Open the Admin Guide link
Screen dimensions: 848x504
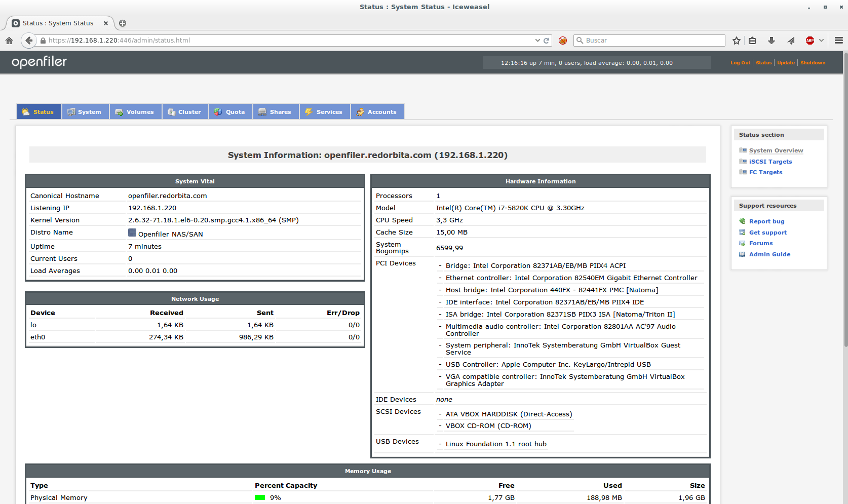coord(769,254)
